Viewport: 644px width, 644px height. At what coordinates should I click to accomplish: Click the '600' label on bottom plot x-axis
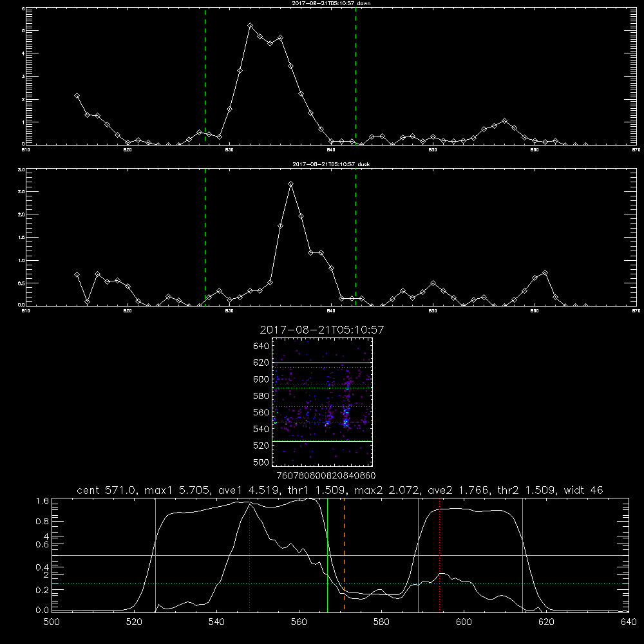[x=464, y=622]
